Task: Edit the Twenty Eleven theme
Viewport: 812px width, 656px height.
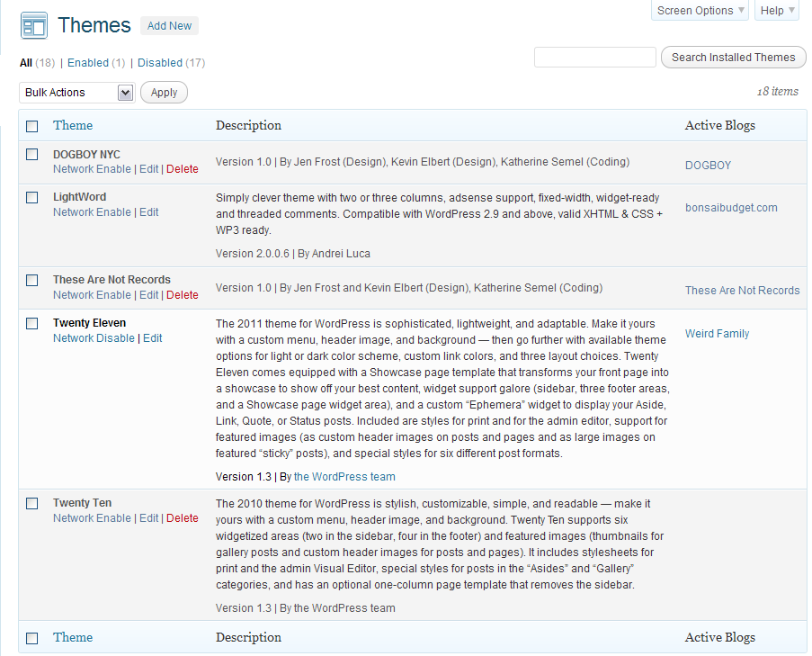Action: point(152,337)
